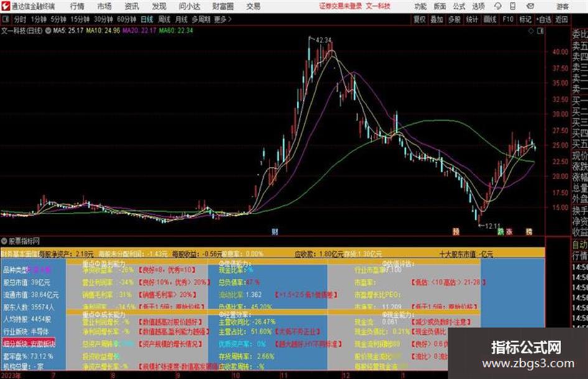Click the MA60: 22.34 label
Screen dimensions: 588x379
pos(176,30)
